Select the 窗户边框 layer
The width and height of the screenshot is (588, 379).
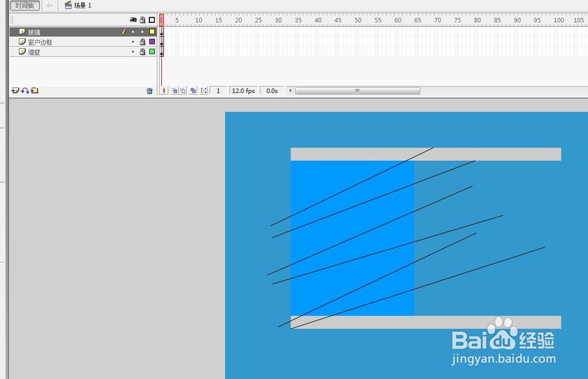tap(83, 42)
